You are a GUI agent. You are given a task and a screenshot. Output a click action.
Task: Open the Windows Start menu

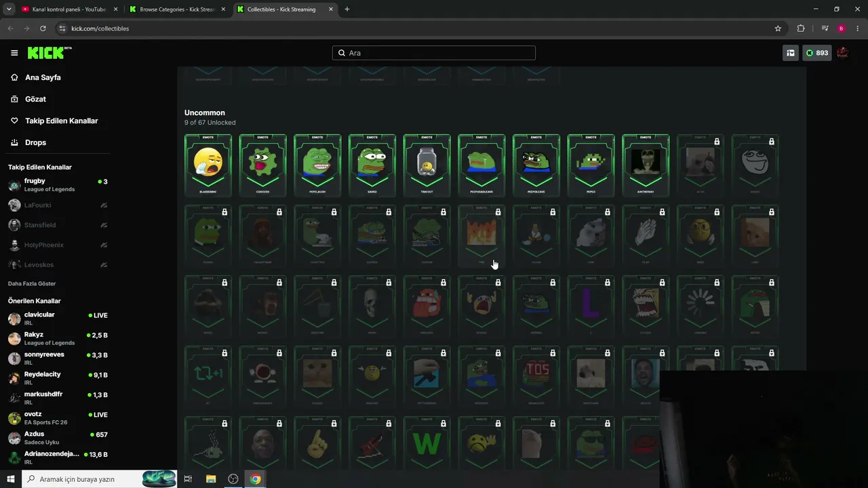pos(11,479)
